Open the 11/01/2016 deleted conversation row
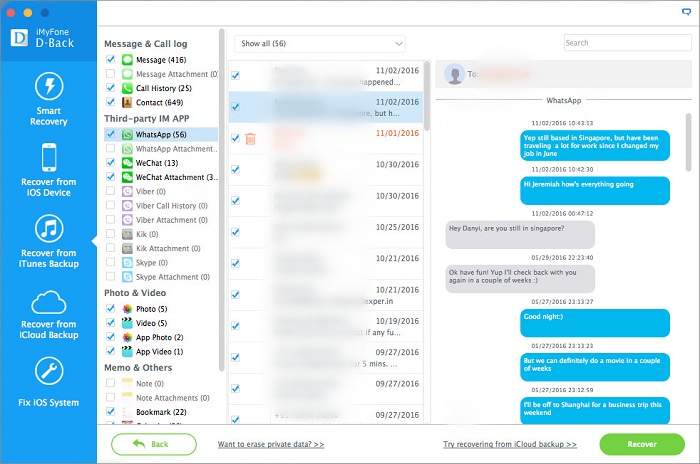 pyautogui.click(x=326, y=138)
